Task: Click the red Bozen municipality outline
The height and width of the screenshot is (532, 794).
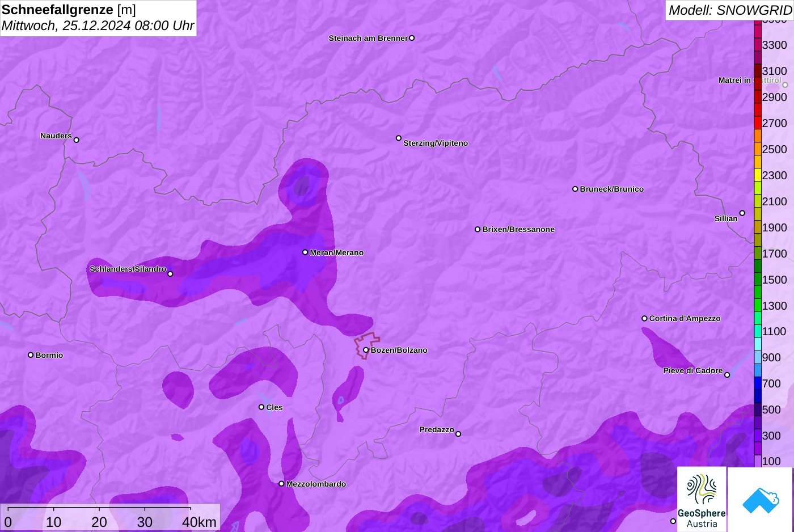Action: tap(367, 345)
